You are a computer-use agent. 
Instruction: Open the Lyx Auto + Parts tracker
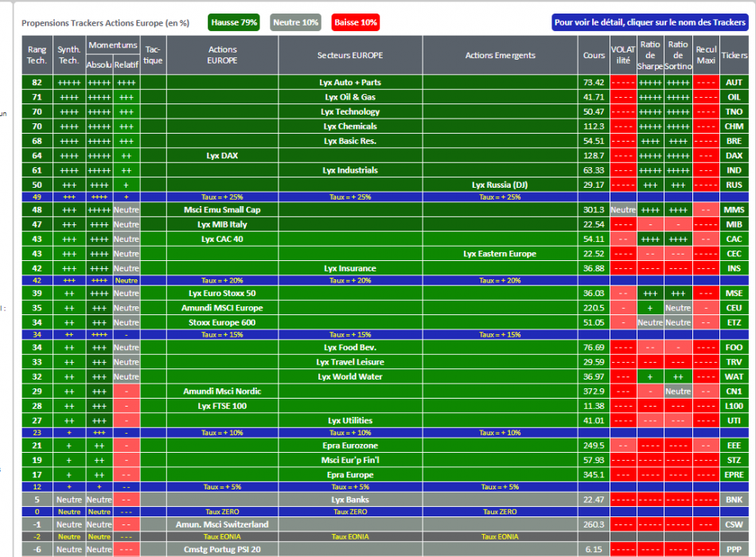(x=350, y=83)
